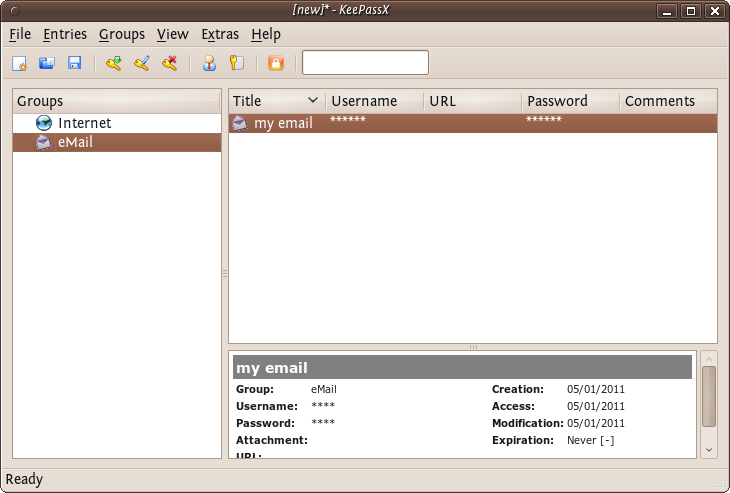Copy password to clipboard icon
The height and width of the screenshot is (493, 730).
click(236, 63)
